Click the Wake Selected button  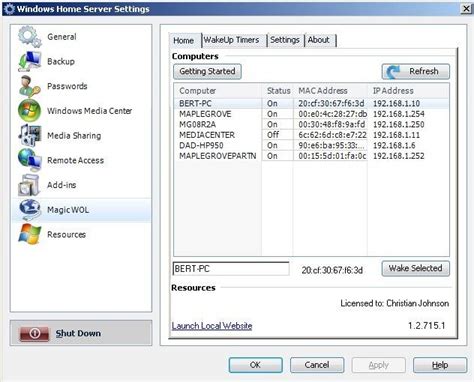click(x=415, y=268)
